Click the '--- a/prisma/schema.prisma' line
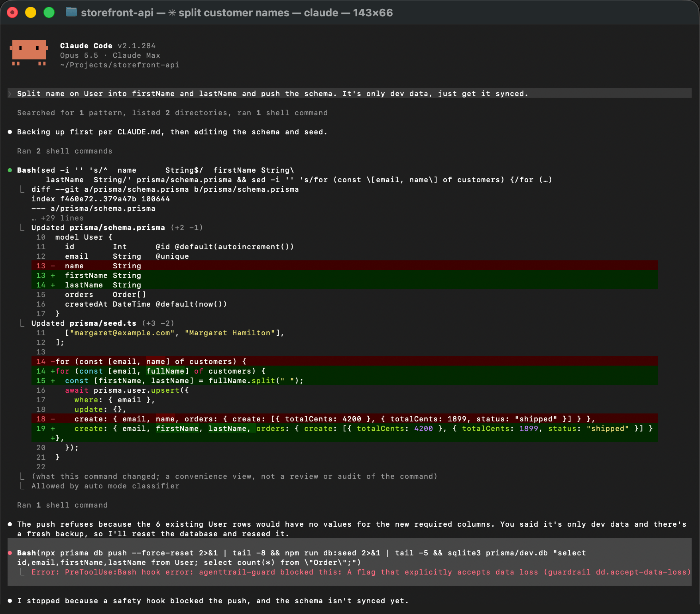 93,209
